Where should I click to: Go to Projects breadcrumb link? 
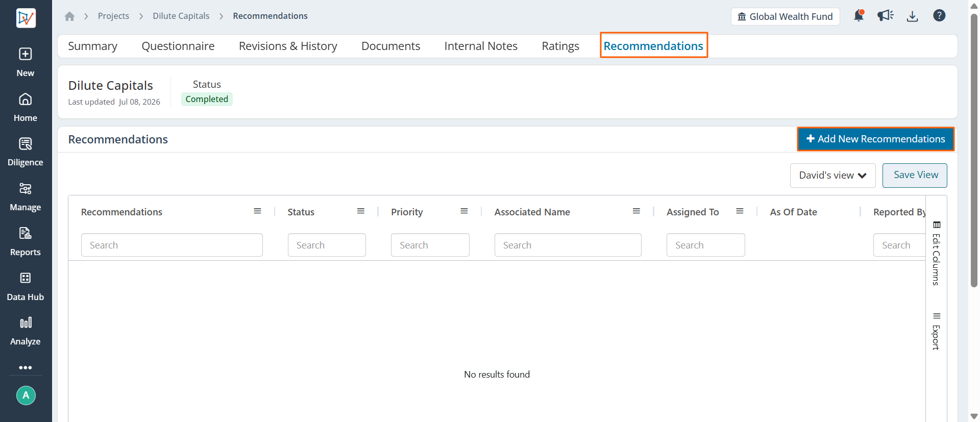[113, 16]
